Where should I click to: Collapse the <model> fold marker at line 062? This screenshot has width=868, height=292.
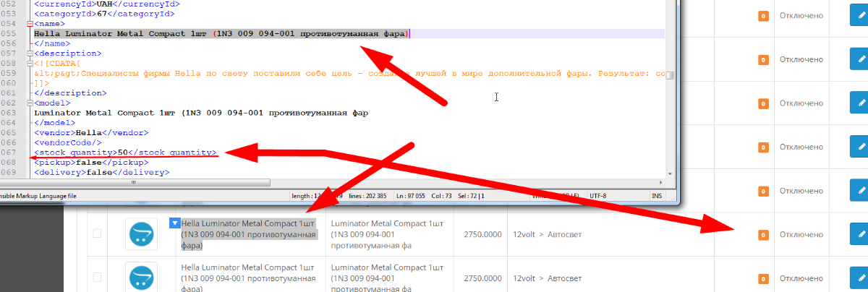pyautogui.click(x=28, y=103)
